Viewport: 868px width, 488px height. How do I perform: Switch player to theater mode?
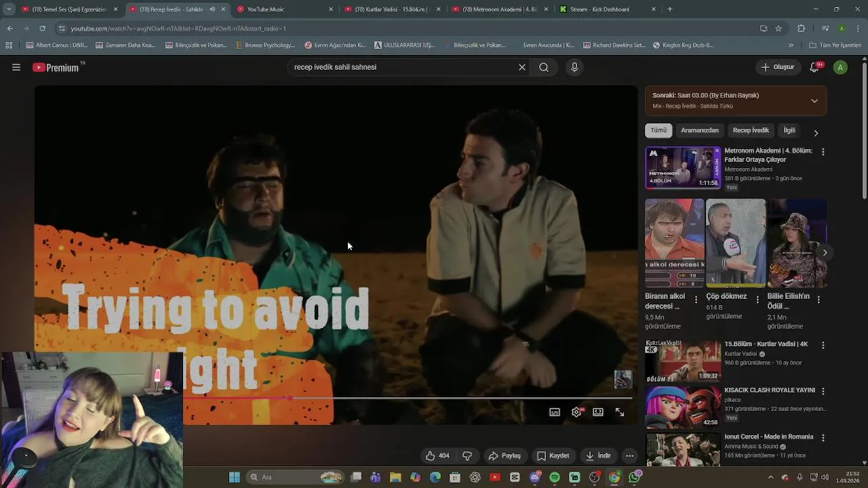click(x=598, y=412)
